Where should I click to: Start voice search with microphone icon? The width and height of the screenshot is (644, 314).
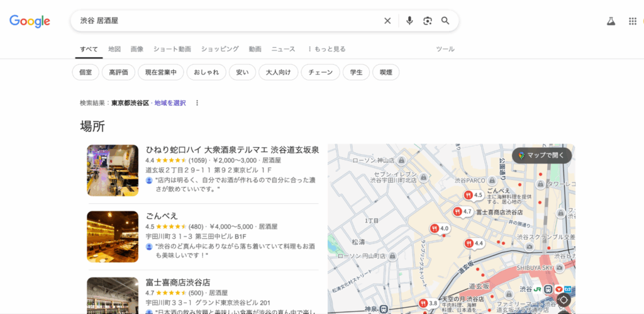click(x=409, y=21)
